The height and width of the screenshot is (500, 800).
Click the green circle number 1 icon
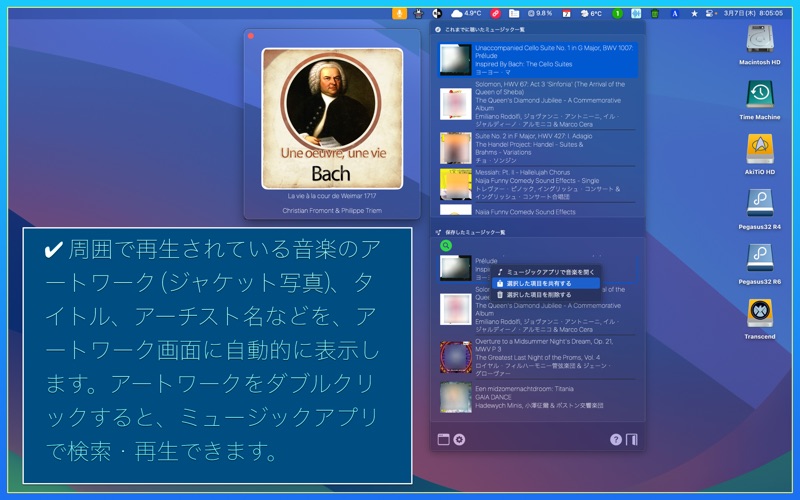[617, 14]
